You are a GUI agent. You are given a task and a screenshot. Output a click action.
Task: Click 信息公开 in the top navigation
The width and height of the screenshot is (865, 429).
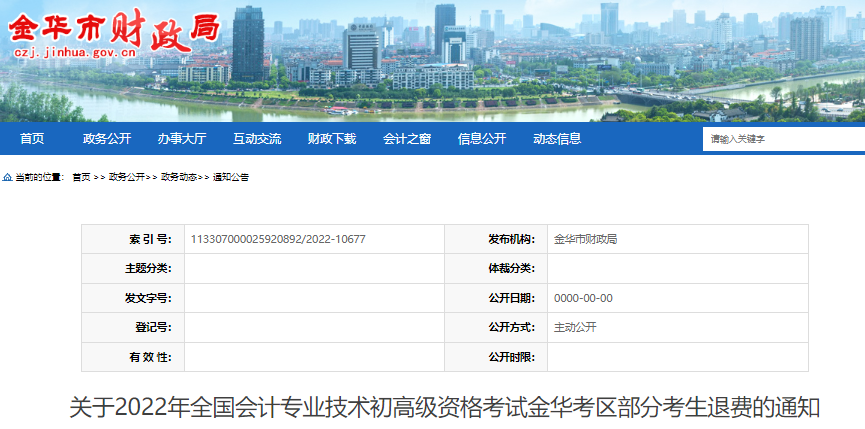[x=482, y=139]
